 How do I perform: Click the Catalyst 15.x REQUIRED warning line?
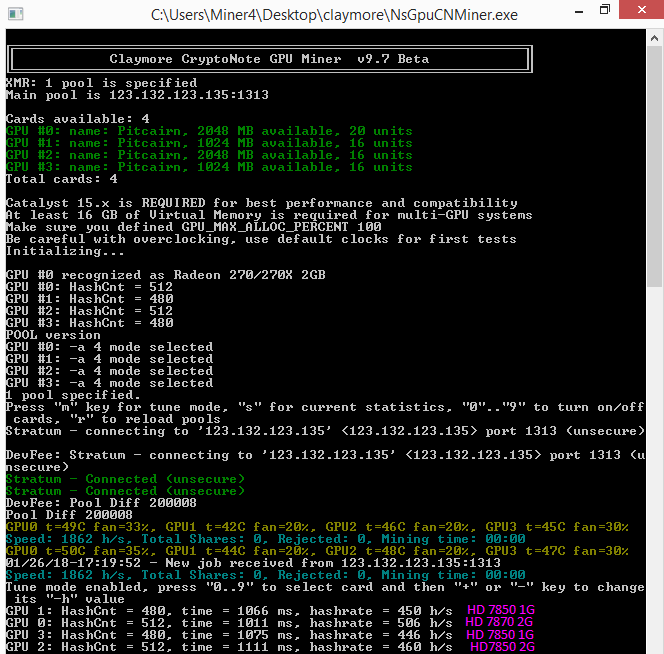click(x=262, y=203)
